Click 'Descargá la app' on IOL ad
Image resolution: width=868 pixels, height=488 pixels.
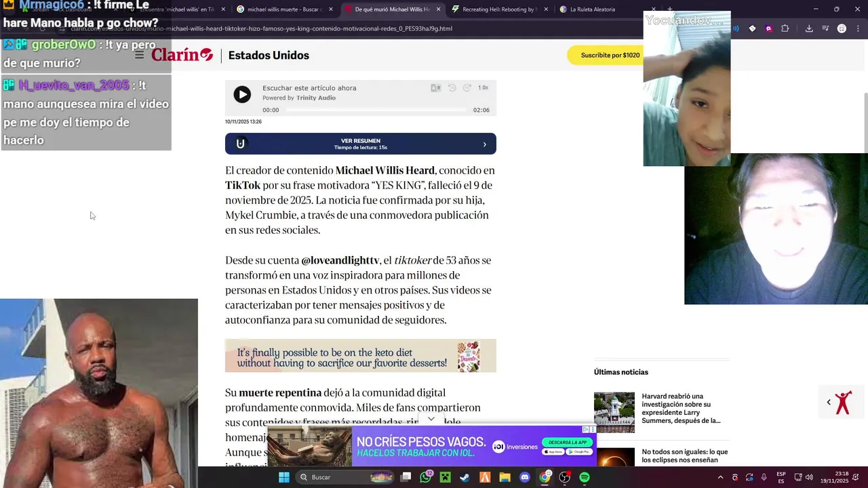click(567, 443)
